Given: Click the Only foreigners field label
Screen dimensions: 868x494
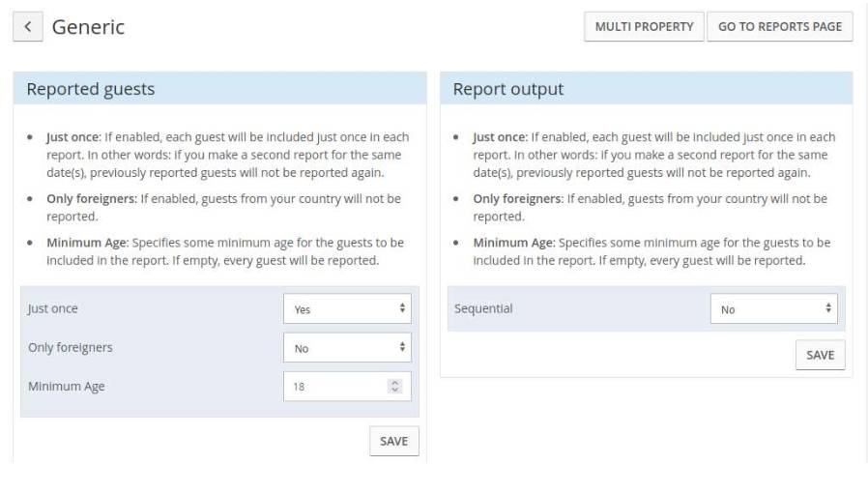Looking at the screenshot, I should click(x=71, y=347).
